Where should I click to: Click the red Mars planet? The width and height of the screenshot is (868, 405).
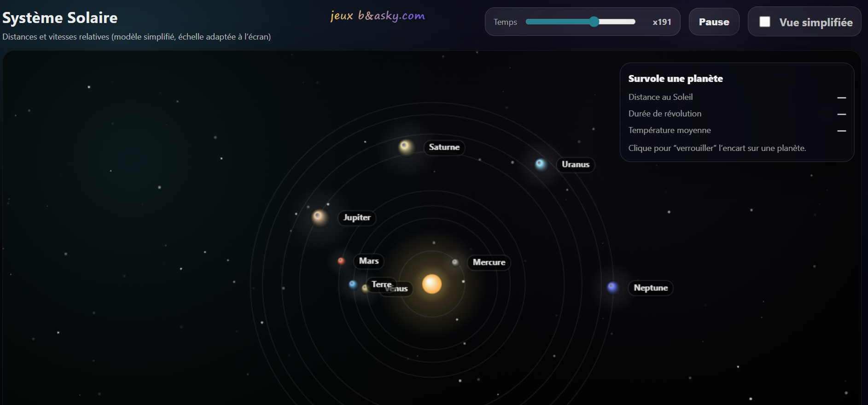(x=341, y=261)
